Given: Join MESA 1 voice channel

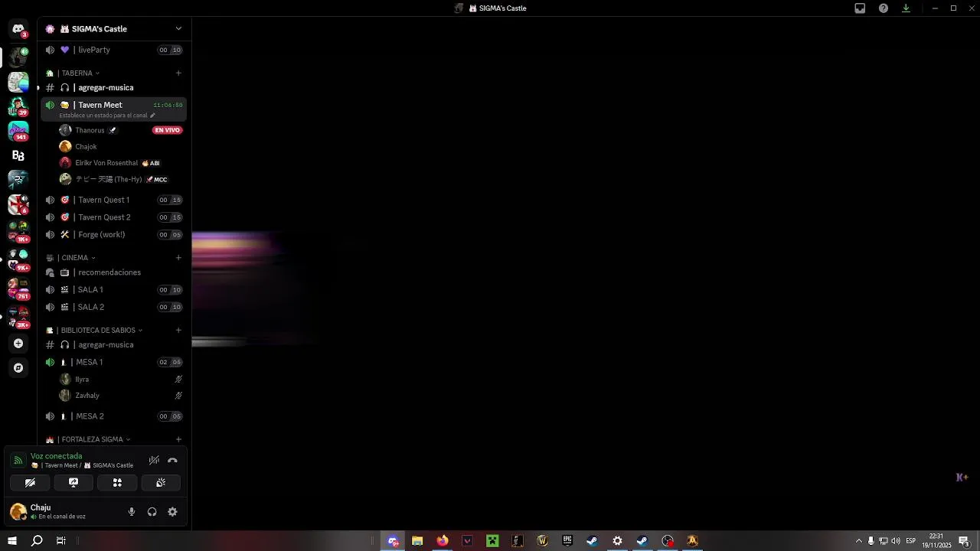Looking at the screenshot, I should 113,363.
